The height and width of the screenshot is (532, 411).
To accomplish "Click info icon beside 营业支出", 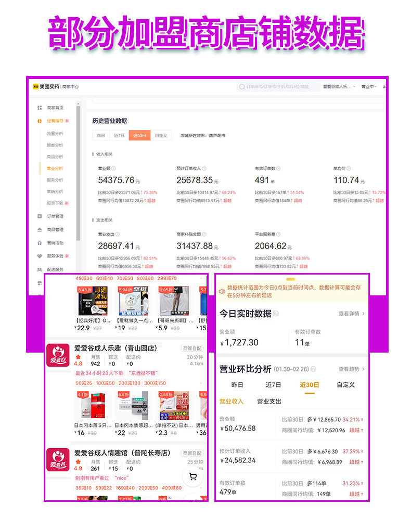I will click(x=118, y=234).
